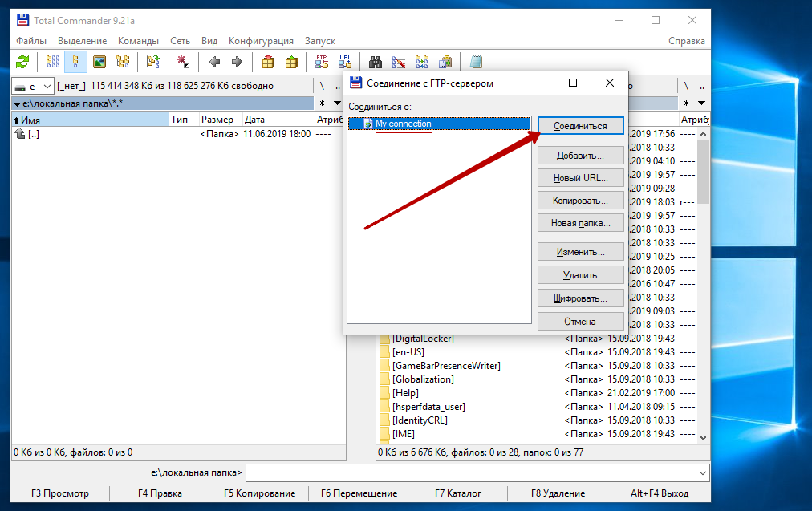Expand the command line history dropdown

point(703,472)
